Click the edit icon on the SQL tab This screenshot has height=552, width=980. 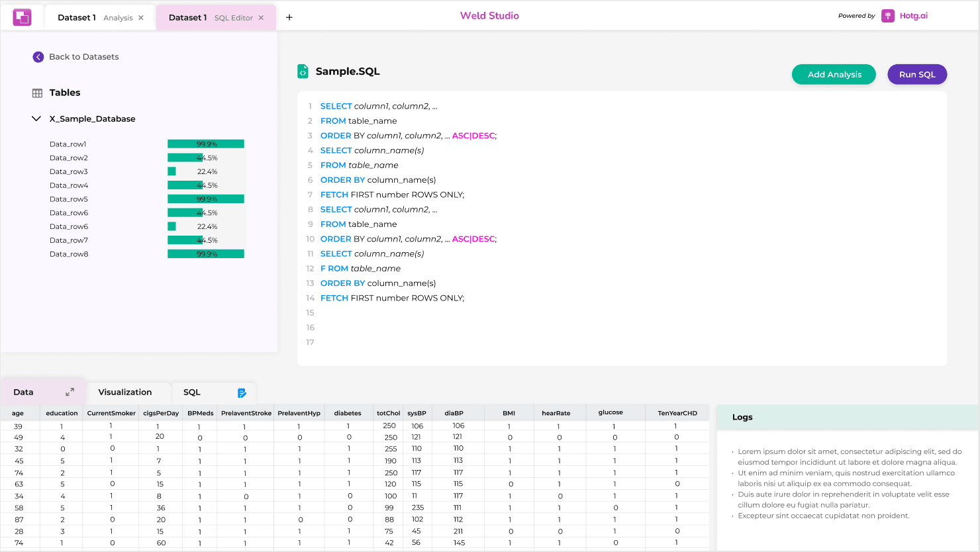click(x=242, y=393)
